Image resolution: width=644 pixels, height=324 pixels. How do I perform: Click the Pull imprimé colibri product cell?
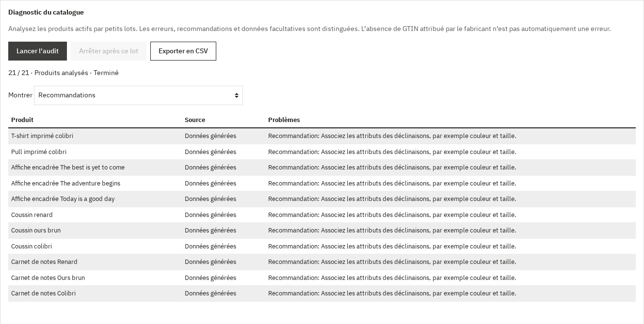pyautogui.click(x=39, y=152)
